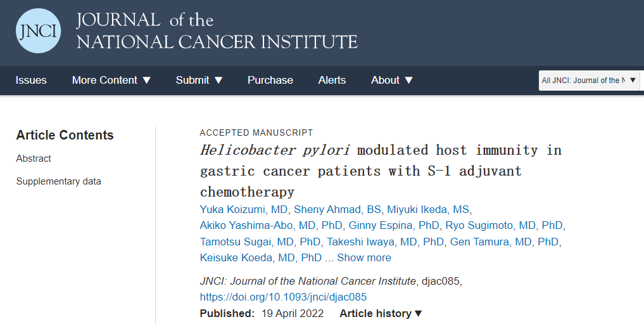Jump to Supplementary data section
The image size is (644, 324).
click(59, 181)
